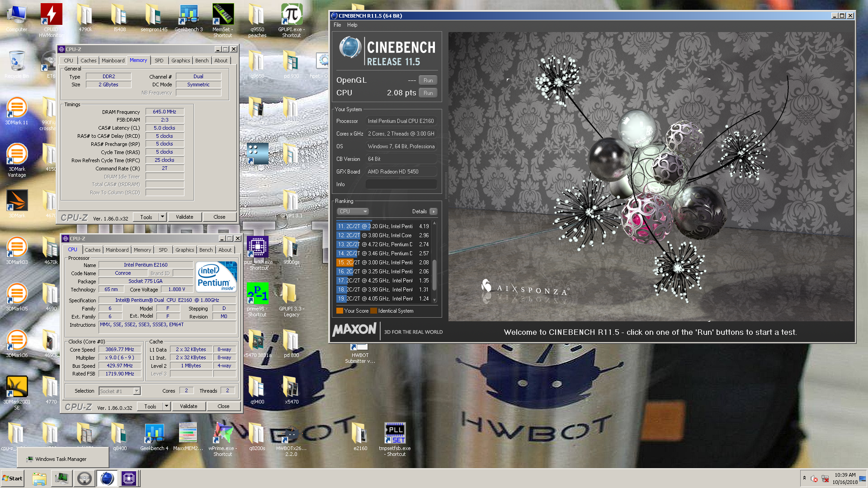Open the 3DMark03 desktop icon
This screenshot has width=868, height=488.
tap(17, 251)
